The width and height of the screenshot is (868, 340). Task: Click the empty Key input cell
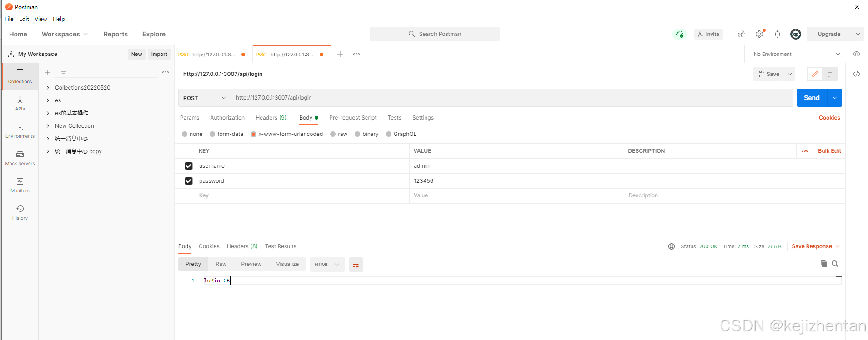[x=302, y=195]
